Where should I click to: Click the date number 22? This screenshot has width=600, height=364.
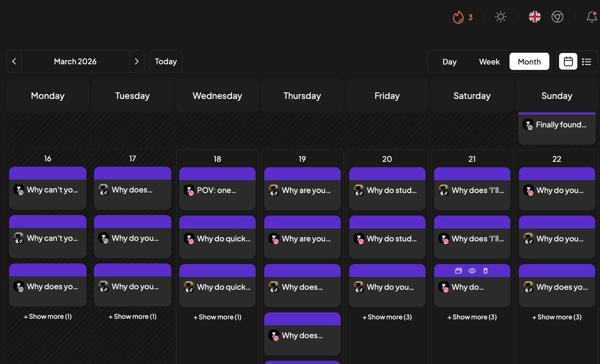point(557,159)
